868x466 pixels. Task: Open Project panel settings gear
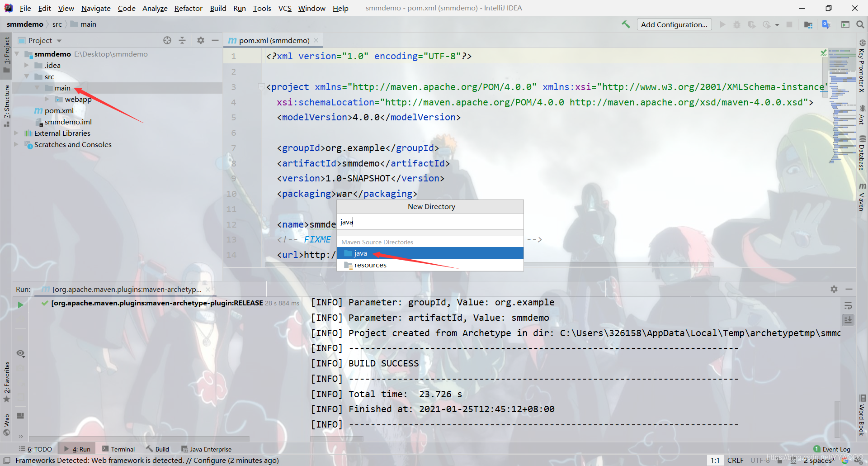(x=201, y=40)
